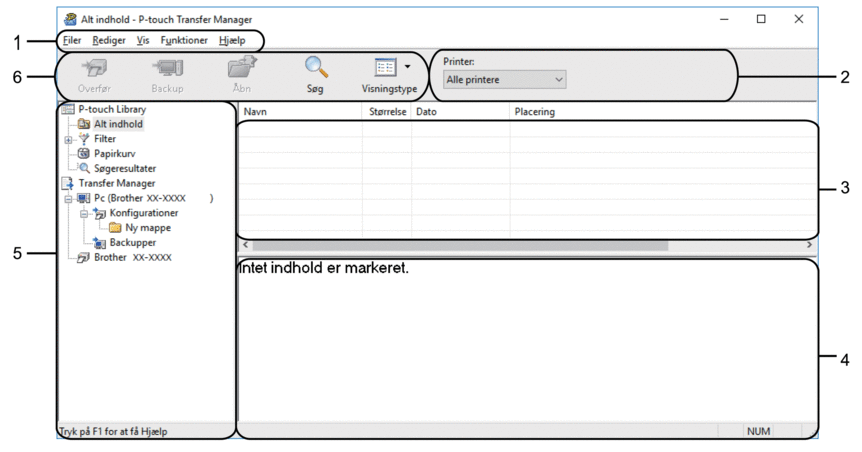Click the Backupper icon
This screenshot has height=452, width=862.
pos(100,242)
